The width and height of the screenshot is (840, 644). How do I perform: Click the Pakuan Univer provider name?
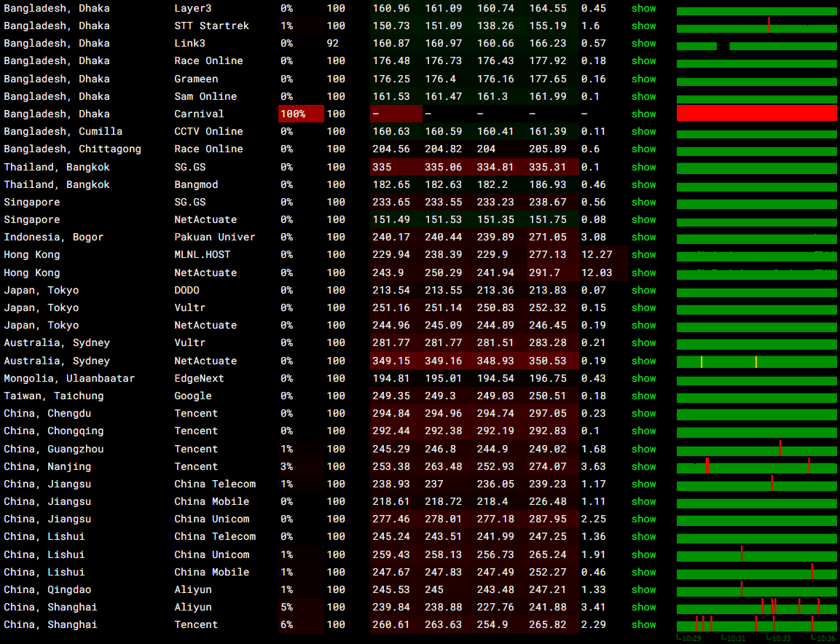point(214,237)
